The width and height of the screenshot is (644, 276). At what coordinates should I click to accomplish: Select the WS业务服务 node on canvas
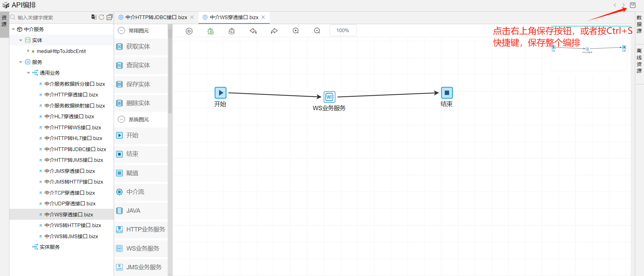point(329,97)
